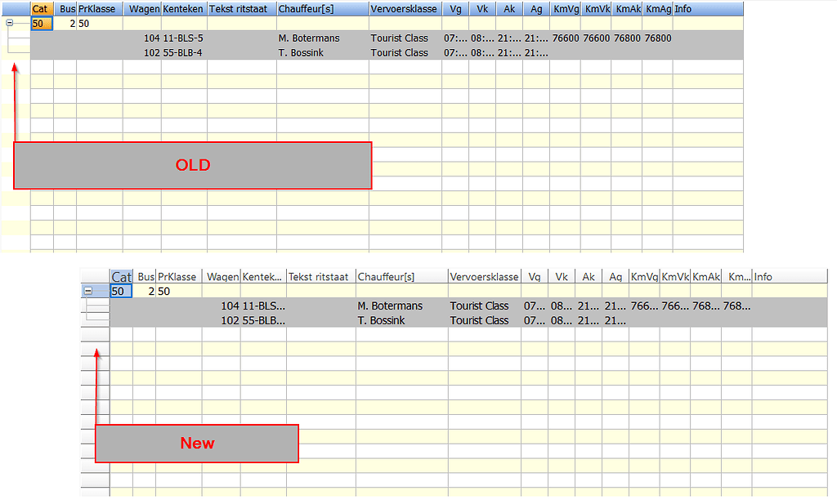Click the truncated 'Km...' column header

pyautogui.click(x=736, y=277)
